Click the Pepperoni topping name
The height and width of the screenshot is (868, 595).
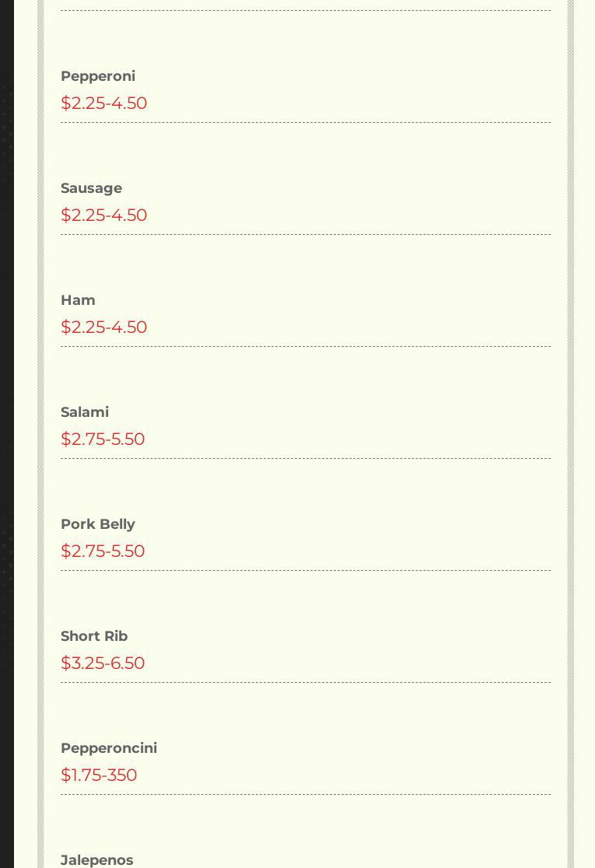pyautogui.click(x=98, y=76)
